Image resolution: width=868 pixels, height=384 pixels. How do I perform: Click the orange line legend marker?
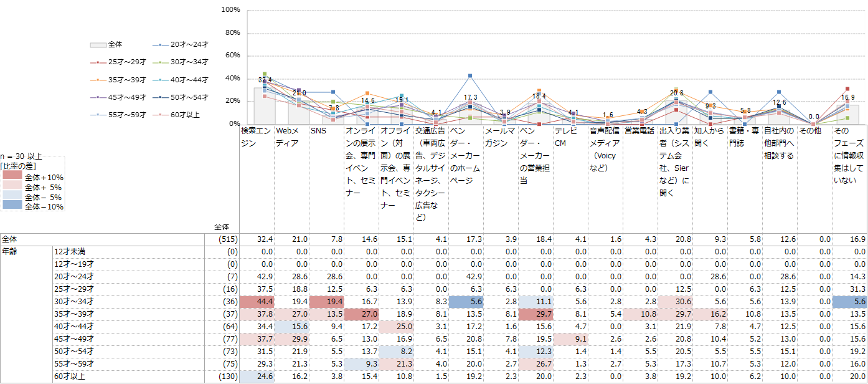pos(98,80)
